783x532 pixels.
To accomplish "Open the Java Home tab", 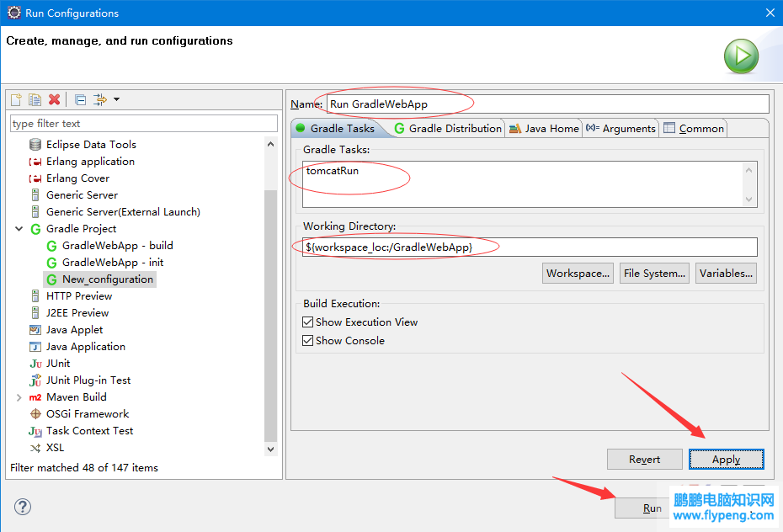I will (x=544, y=129).
